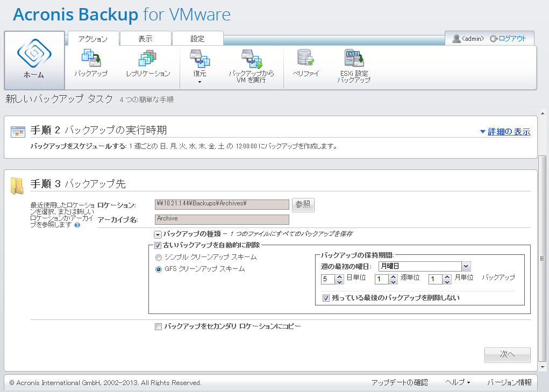Click the Backup (バックアップ) toolbar icon

pyautogui.click(x=91, y=58)
